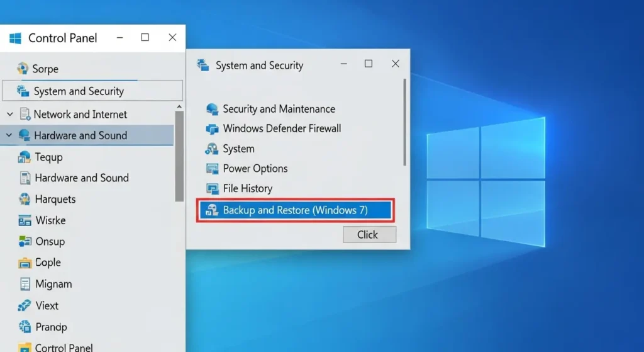Click the File History icon
Viewport: 644px width, 352px height.
pyautogui.click(x=213, y=188)
